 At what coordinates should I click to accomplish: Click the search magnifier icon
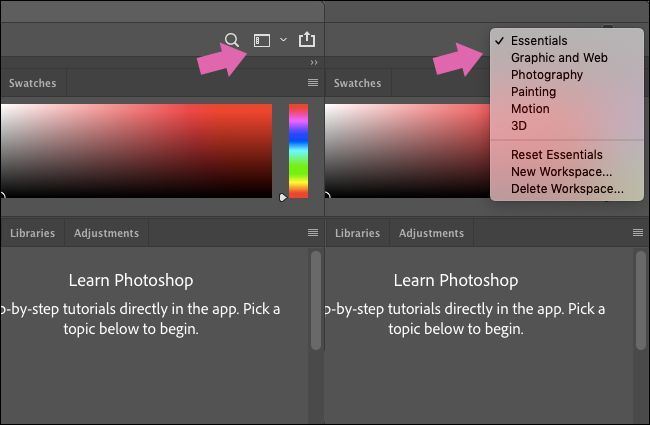point(232,40)
